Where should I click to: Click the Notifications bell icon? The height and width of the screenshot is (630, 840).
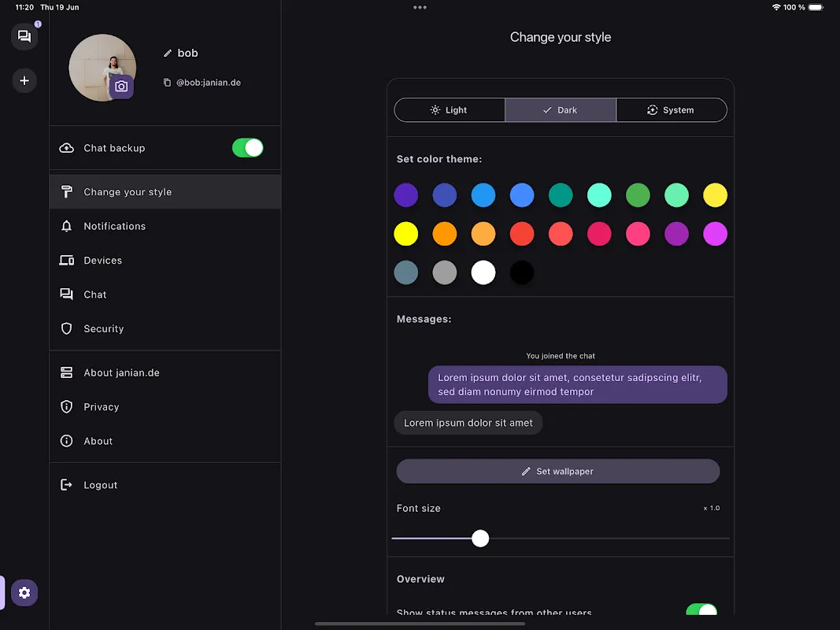coord(66,226)
